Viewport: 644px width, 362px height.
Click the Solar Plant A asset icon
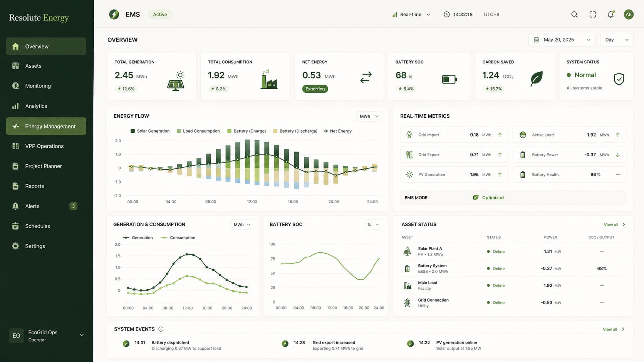[407, 252]
